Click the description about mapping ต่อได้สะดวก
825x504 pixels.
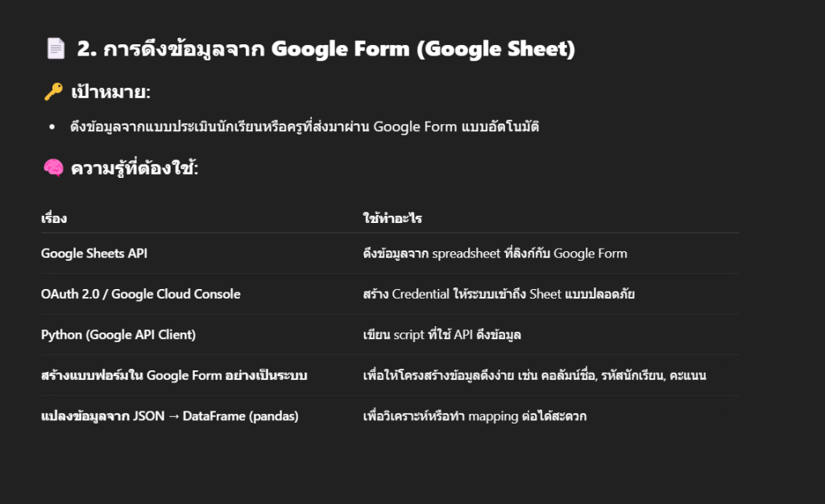pyautogui.click(x=475, y=416)
